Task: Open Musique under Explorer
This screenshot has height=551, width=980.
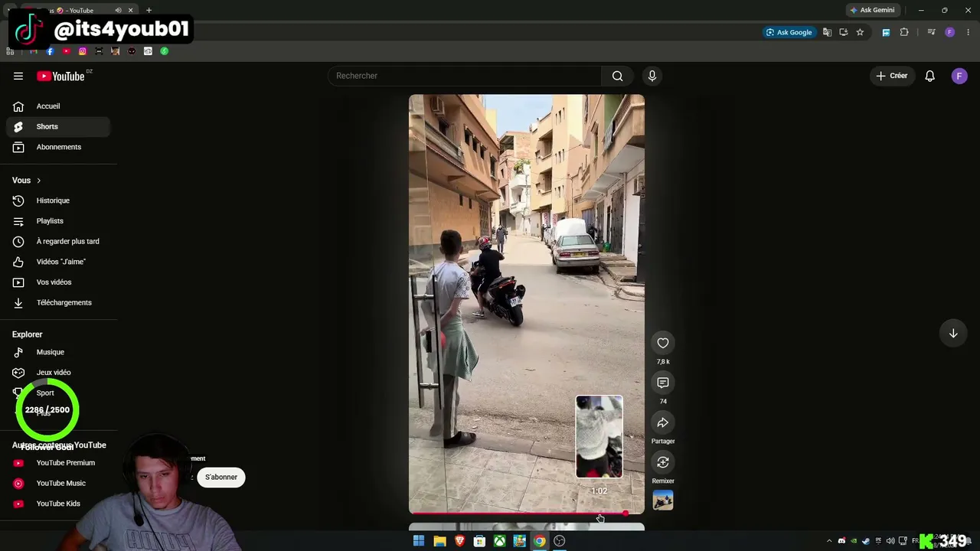Action: tap(58, 352)
